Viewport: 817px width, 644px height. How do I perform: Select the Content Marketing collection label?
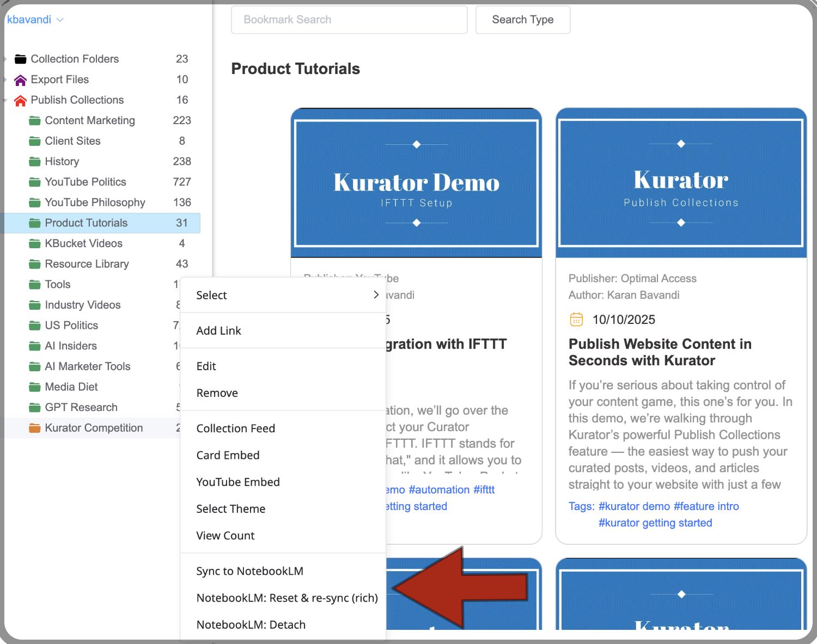tap(90, 120)
